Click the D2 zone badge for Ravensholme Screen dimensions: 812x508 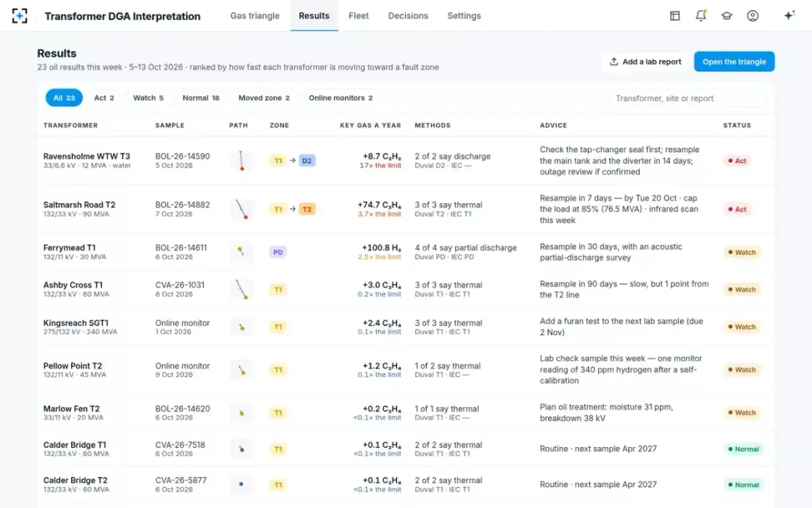[307, 161]
